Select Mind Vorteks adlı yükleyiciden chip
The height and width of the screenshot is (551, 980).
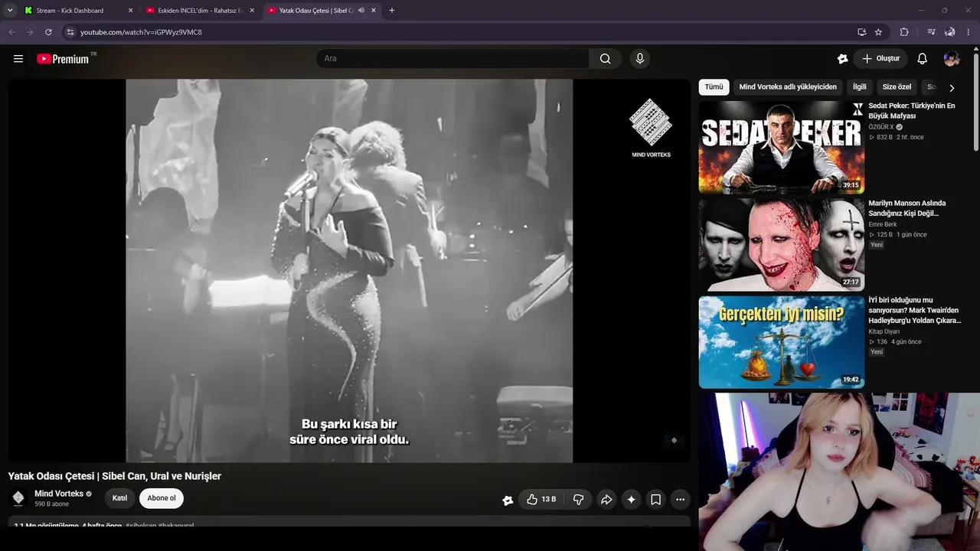(x=788, y=87)
